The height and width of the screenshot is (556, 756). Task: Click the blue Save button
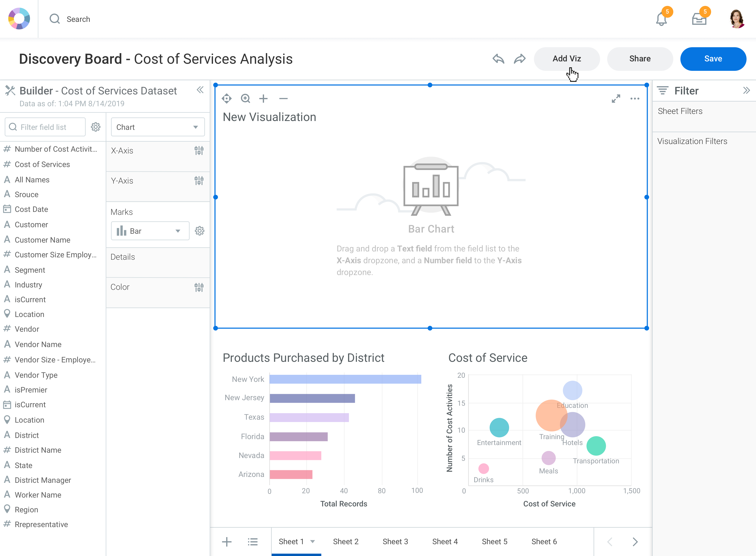[x=713, y=59]
